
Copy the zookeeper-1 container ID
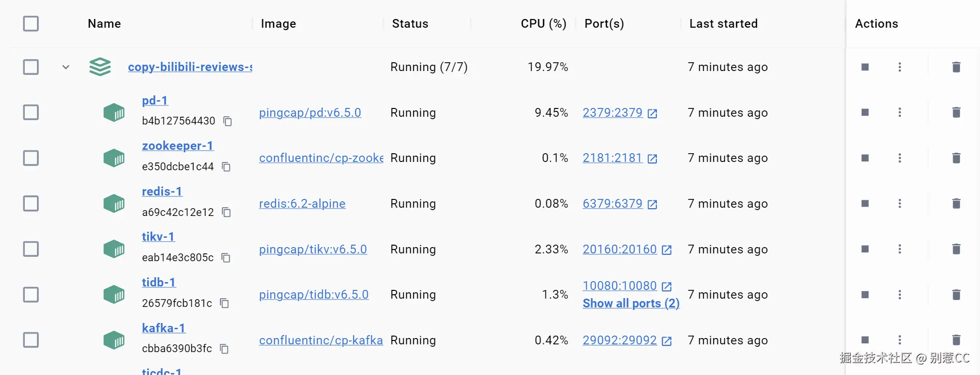click(226, 167)
